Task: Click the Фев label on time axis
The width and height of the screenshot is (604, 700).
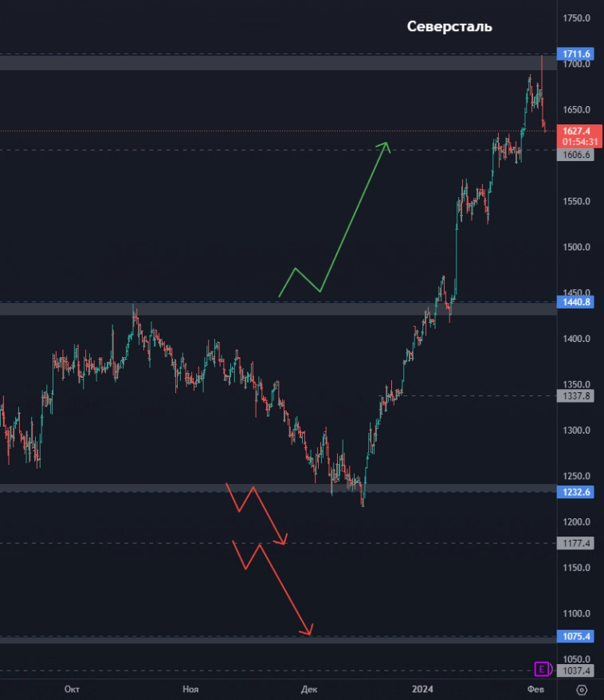Action: tap(536, 689)
